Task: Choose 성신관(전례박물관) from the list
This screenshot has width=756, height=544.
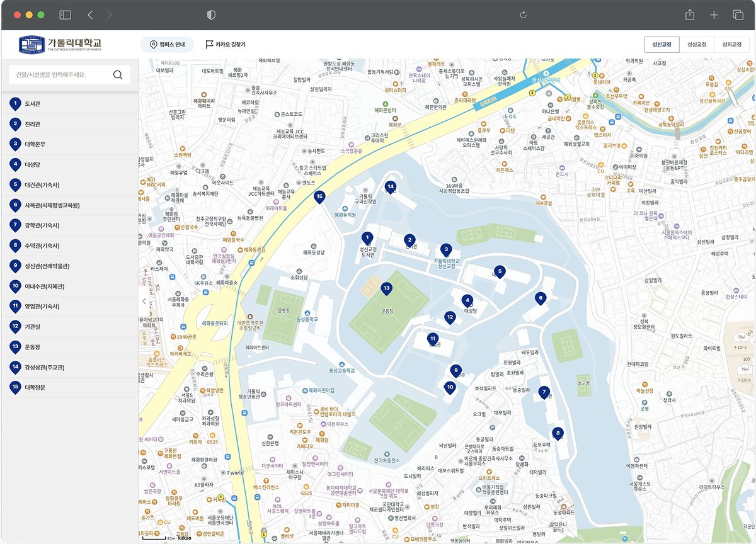Action: [x=69, y=266]
